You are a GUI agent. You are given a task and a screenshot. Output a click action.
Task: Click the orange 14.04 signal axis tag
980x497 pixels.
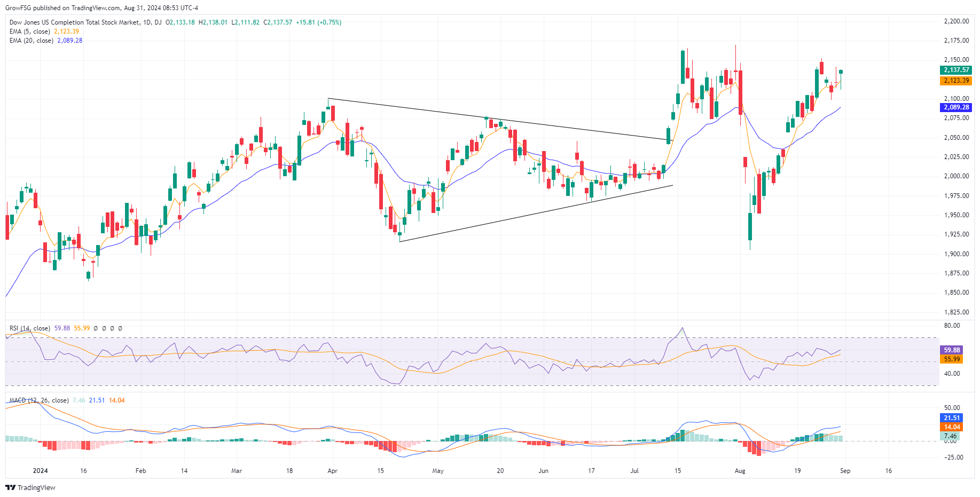point(951,427)
